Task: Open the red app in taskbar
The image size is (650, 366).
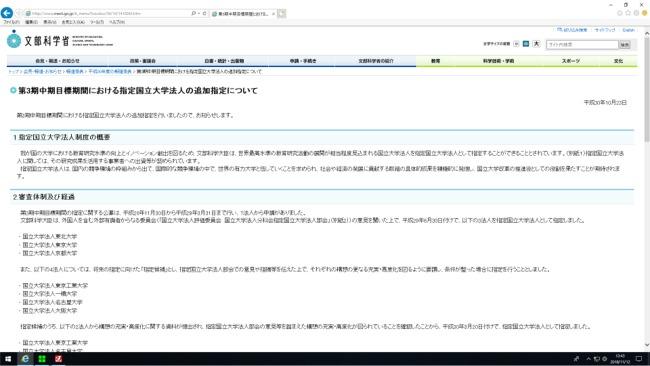Action: (58, 359)
